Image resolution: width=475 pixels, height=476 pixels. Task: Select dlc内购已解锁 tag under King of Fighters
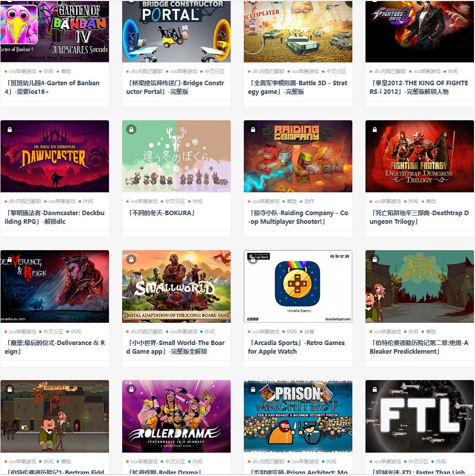[390, 72]
